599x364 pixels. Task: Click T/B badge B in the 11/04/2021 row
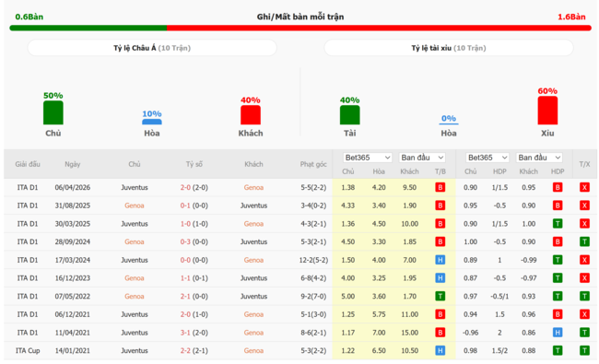point(440,333)
